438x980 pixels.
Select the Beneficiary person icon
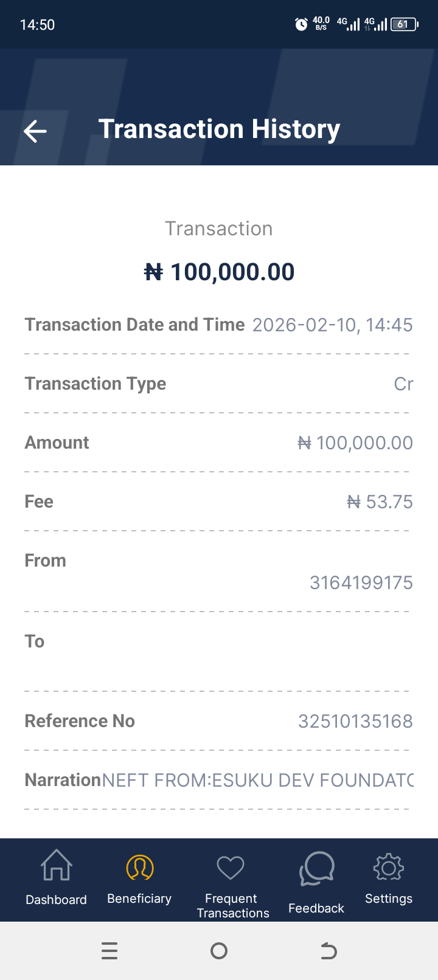coord(139,868)
